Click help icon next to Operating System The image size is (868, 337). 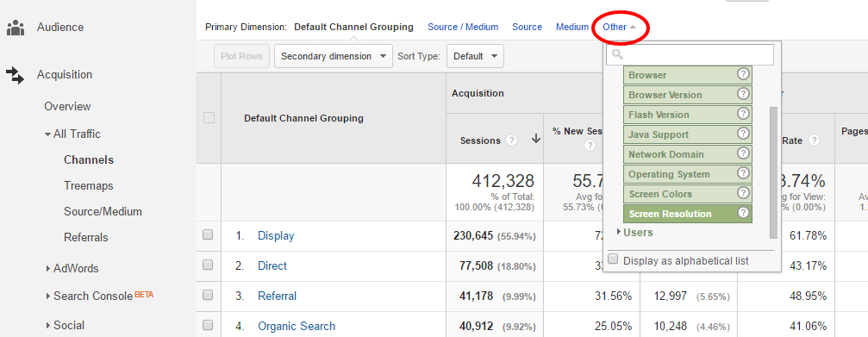point(743,173)
